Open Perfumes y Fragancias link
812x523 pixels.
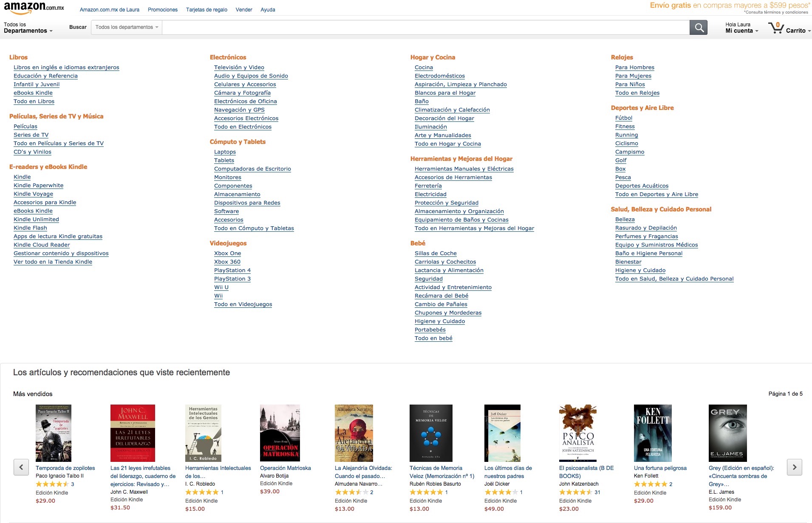coord(646,236)
